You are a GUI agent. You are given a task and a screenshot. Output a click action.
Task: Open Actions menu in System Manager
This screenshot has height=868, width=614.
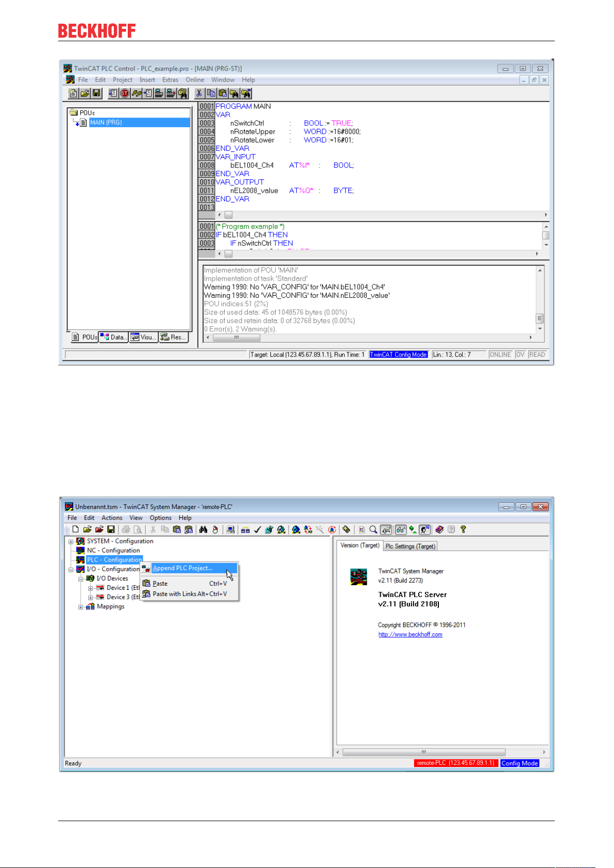pos(112,518)
